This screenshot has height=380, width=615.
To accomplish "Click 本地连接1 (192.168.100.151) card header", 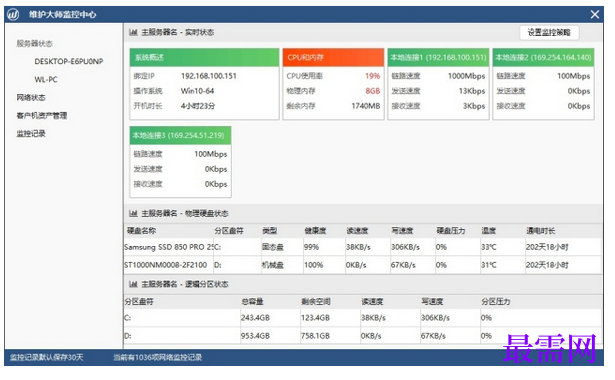I will [438, 57].
